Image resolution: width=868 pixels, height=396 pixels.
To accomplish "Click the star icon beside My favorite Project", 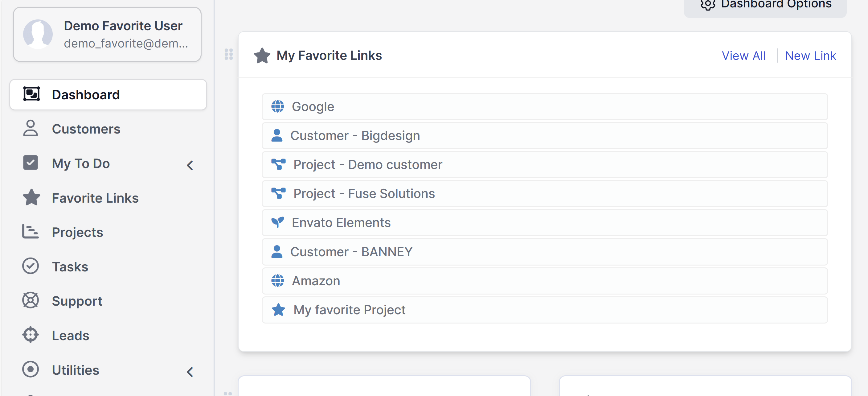I will tap(278, 310).
